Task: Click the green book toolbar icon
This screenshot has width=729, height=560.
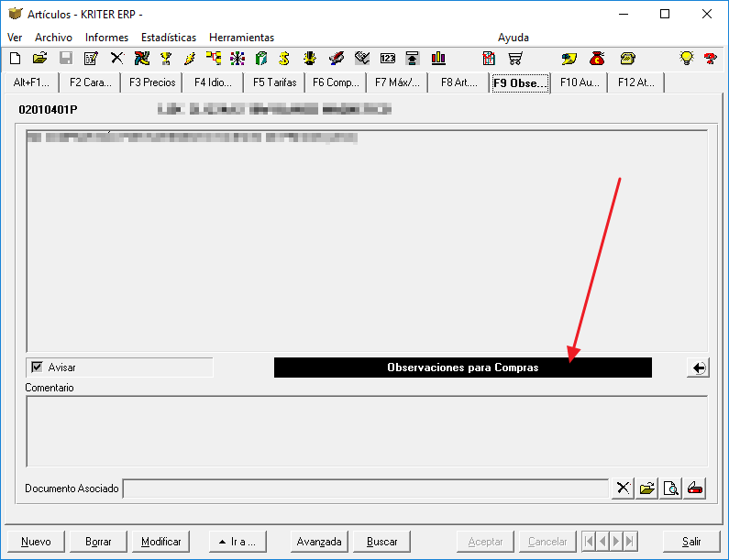Action: point(261,59)
